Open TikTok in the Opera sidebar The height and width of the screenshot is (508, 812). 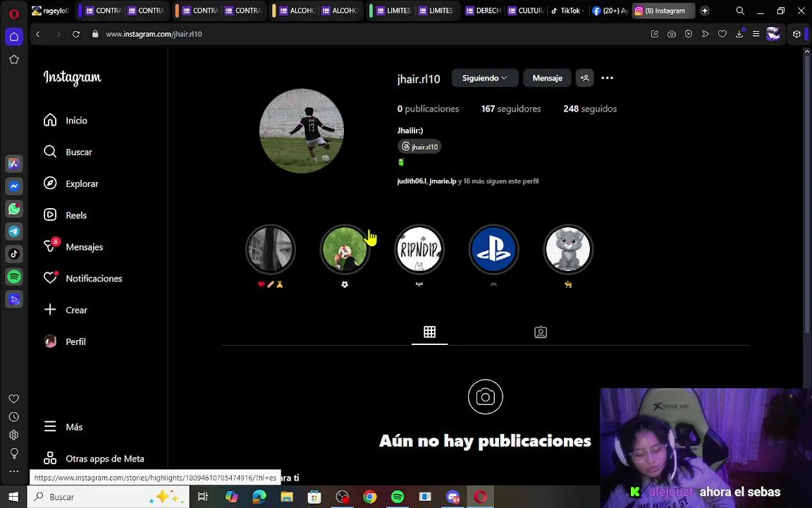14,254
